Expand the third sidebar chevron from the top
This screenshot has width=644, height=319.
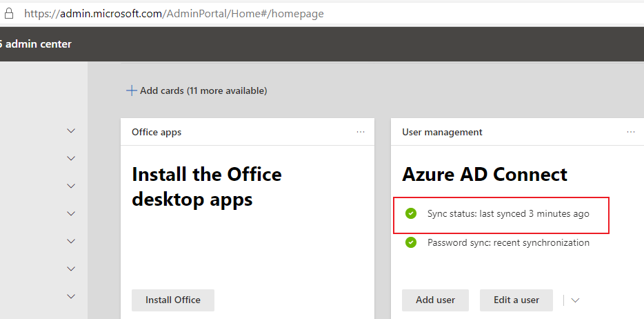71,186
